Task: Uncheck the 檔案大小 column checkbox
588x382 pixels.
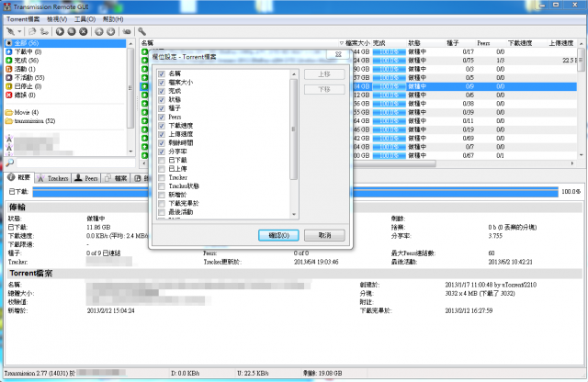Action: click(162, 83)
